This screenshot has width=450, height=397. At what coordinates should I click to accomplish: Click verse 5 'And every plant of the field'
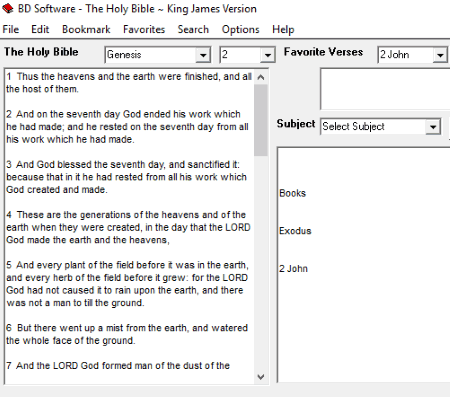click(x=127, y=284)
